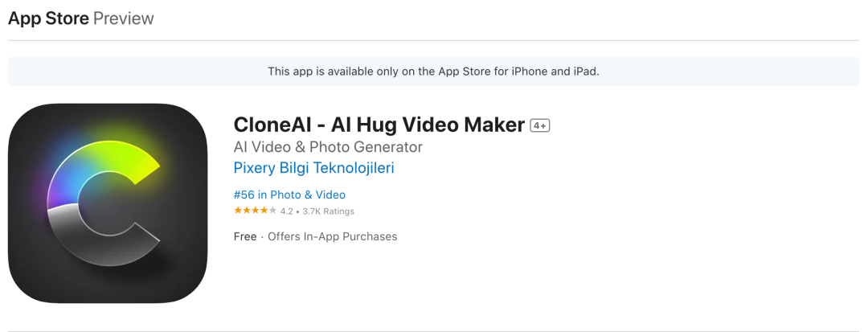Select the grey fifth rating star
This screenshot has height=332, width=868.
click(272, 211)
